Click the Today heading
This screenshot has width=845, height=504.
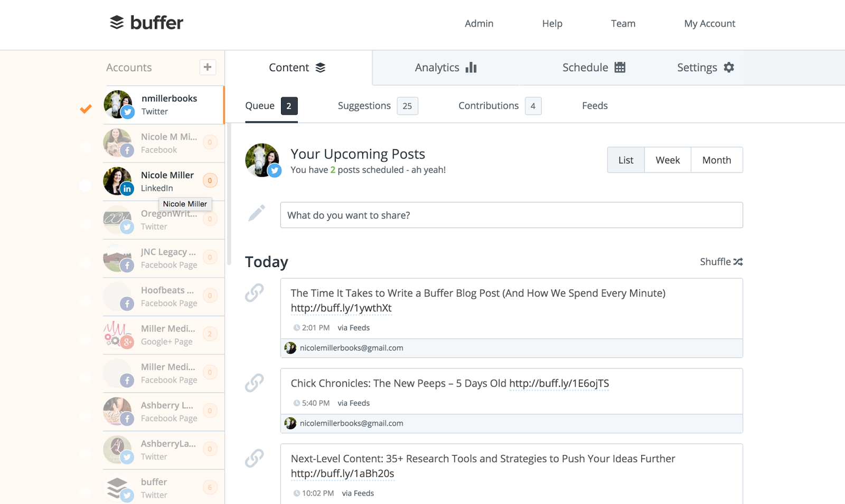coord(267,262)
